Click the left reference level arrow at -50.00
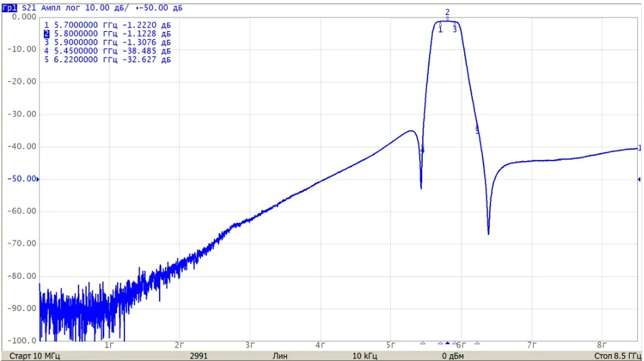The width and height of the screenshot is (644, 361). 38,179
